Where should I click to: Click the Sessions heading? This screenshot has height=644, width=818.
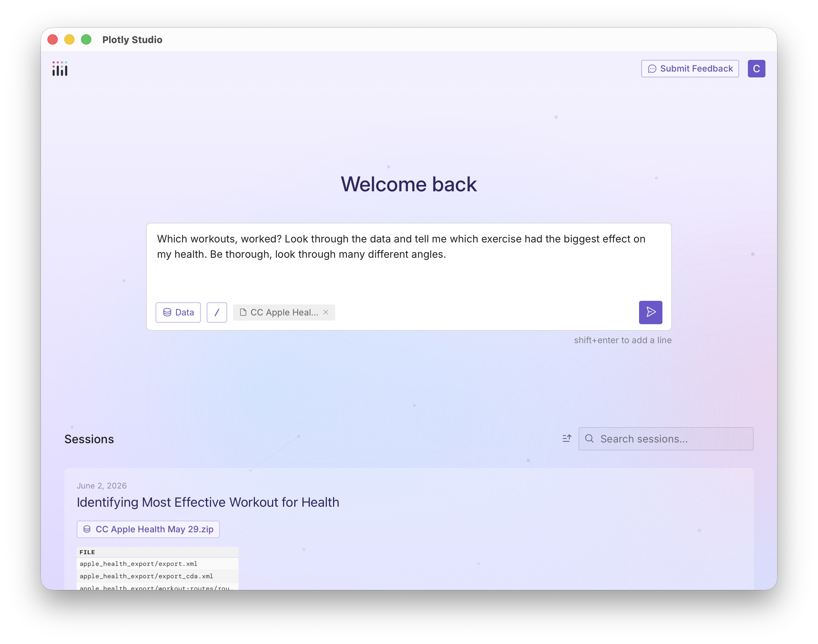89,439
